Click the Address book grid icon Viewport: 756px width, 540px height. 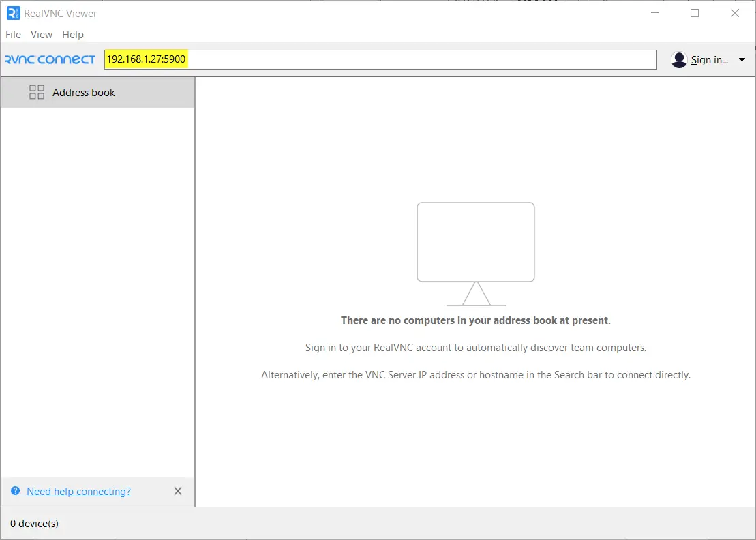click(37, 92)
